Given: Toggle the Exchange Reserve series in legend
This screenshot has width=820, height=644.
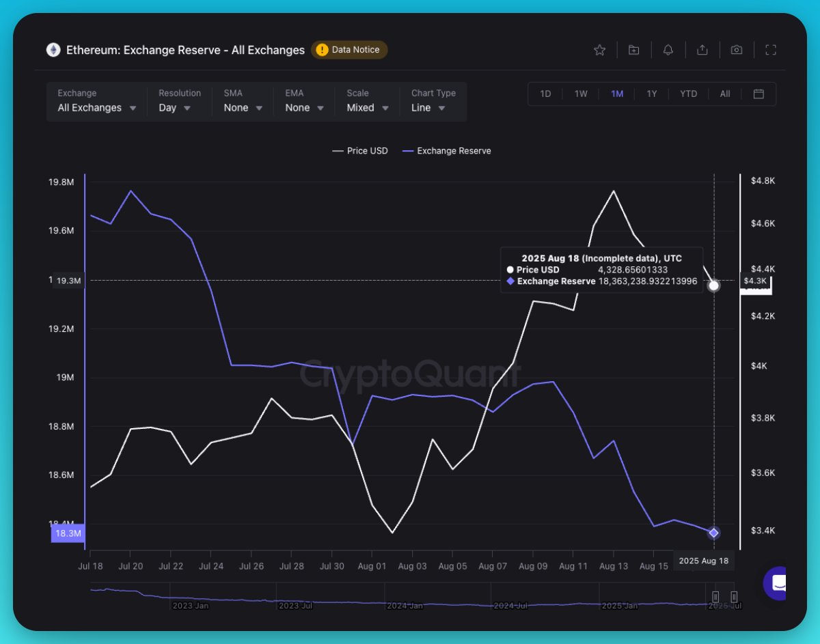Looking at the screenshot, I should [x=448, y=151].
